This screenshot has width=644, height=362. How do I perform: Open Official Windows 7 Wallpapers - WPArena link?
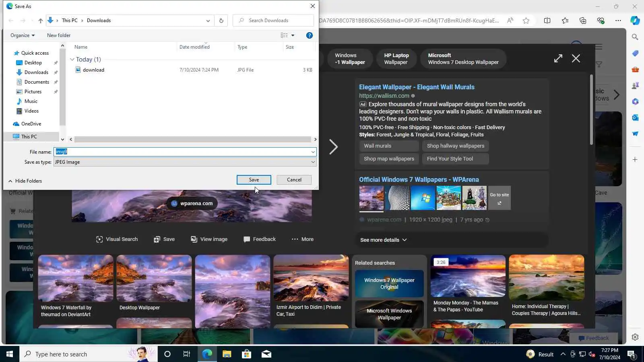click(419, 180)
